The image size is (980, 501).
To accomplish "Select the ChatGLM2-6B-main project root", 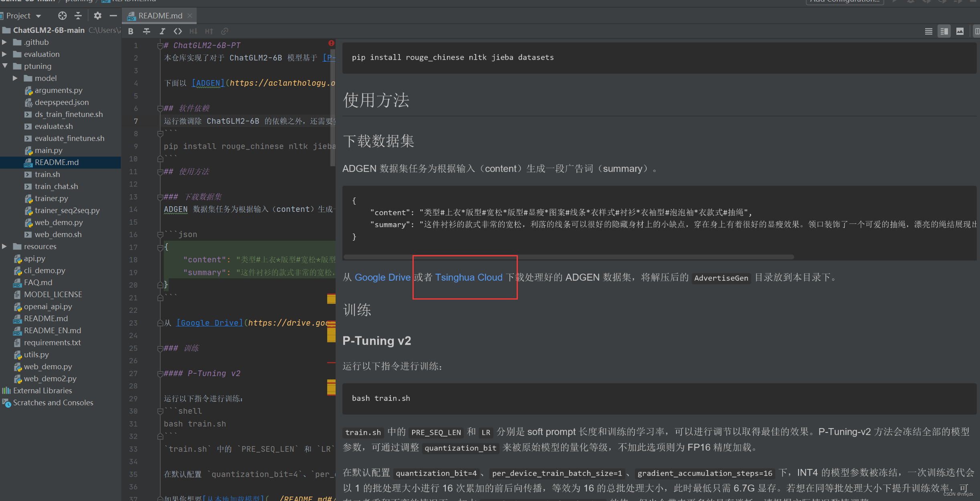I will [x=48, y=30].
